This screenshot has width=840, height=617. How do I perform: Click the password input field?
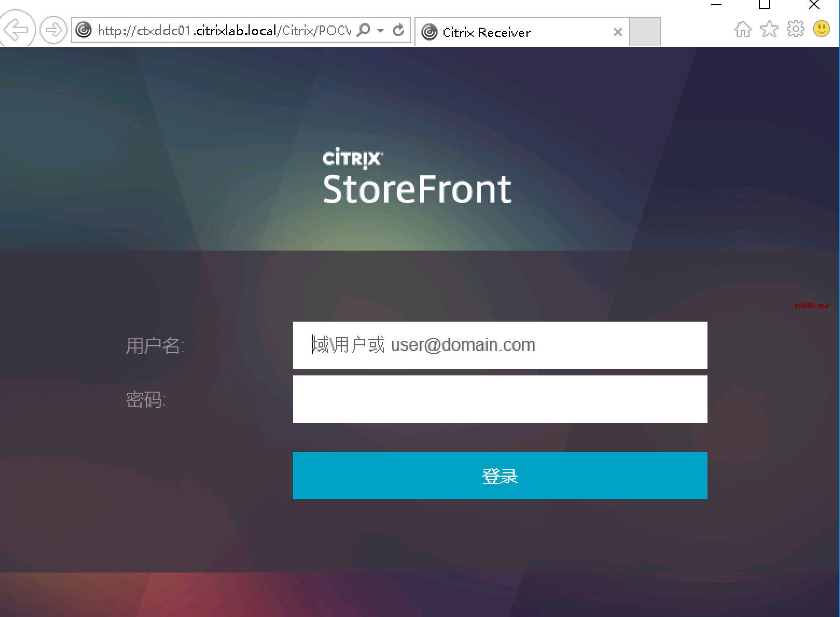pos(500,399)
